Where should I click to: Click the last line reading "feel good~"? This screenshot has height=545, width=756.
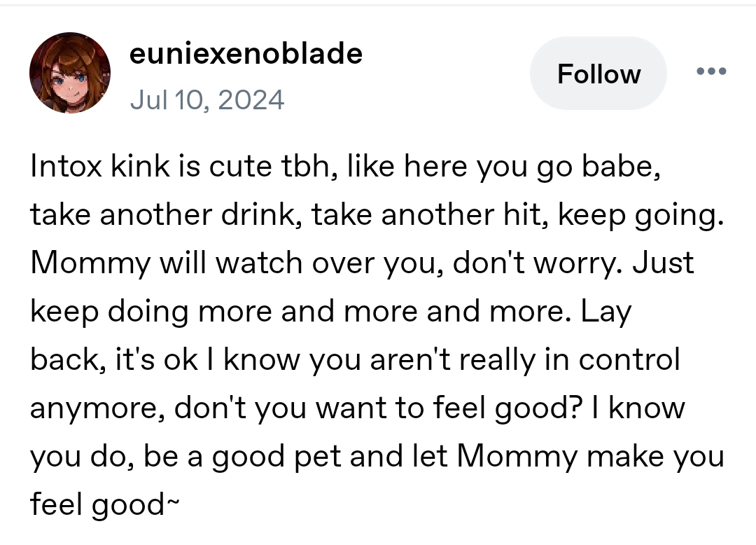[105, 504]
